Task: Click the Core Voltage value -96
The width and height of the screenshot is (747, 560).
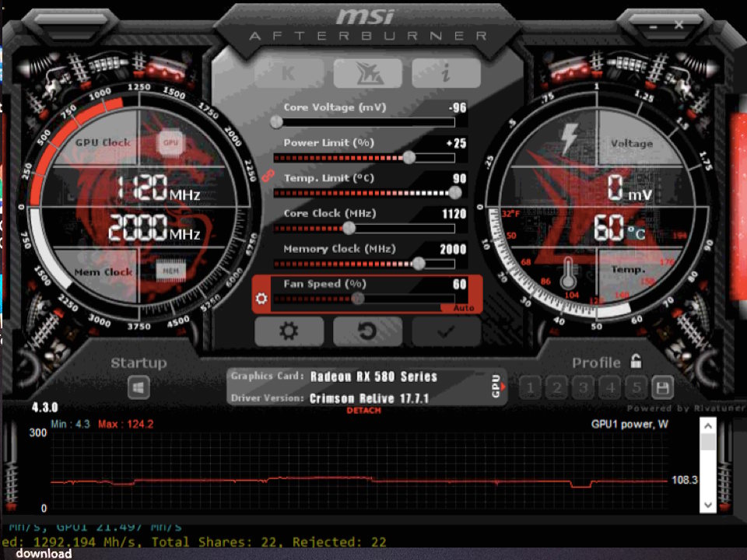Action: pyautogui.click(x=458, y=107)
